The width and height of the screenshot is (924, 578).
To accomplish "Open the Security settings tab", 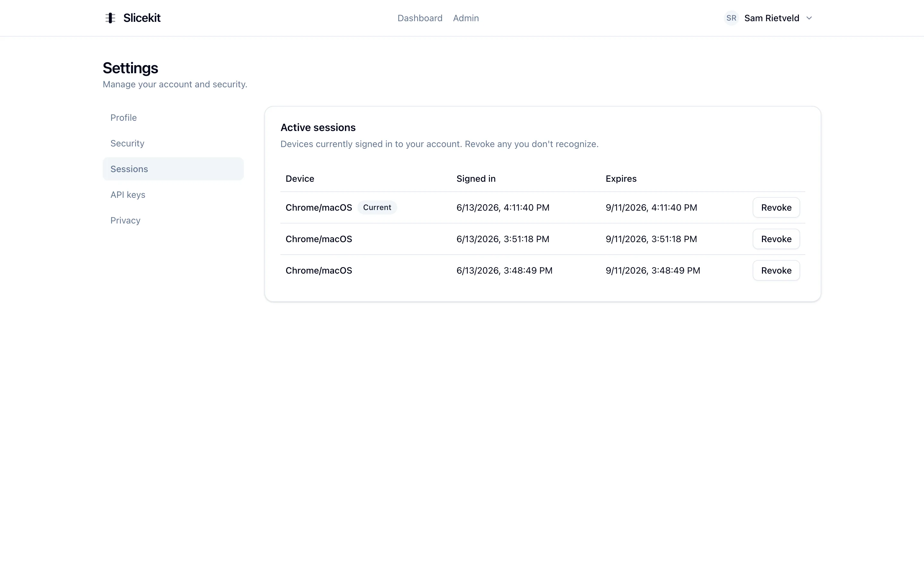I will (173, 143).
